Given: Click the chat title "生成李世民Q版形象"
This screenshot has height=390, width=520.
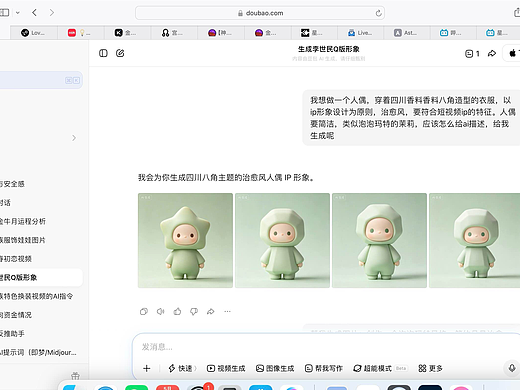Looking at the screenshot, I should pos(329,49).
